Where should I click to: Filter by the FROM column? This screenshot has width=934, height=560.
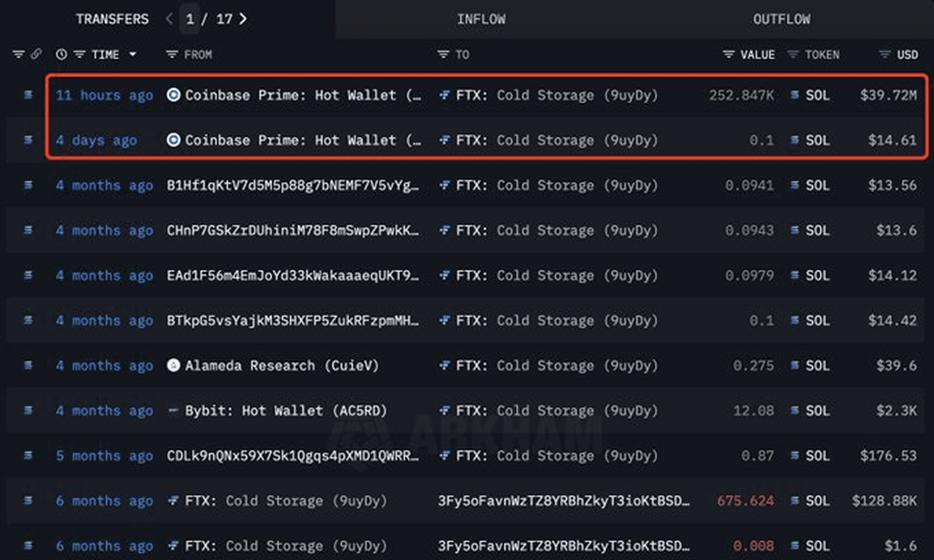pyautogui.click(x=172, y=55)
